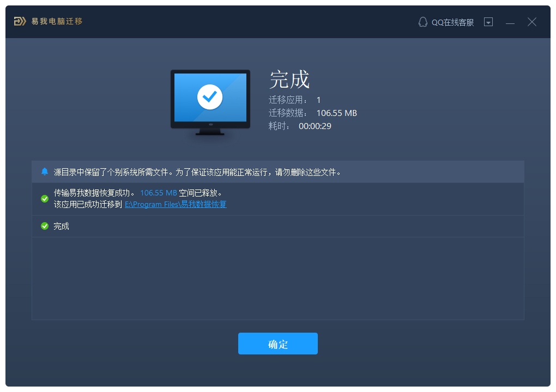Image resolution: width=556 pixels, height=392 pixels.
Task: Click the 迁移数据 size value 106.55 MB
Action: (336, 113)
